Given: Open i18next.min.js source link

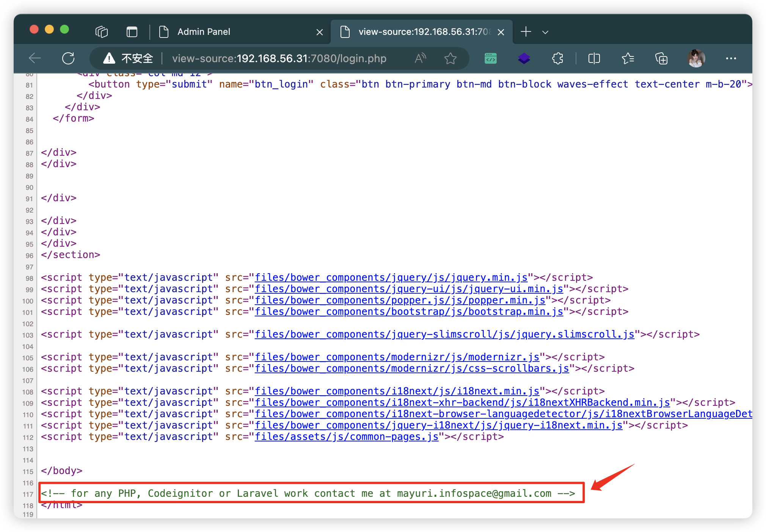Looking at the screenshot, I should coord(397,391).
